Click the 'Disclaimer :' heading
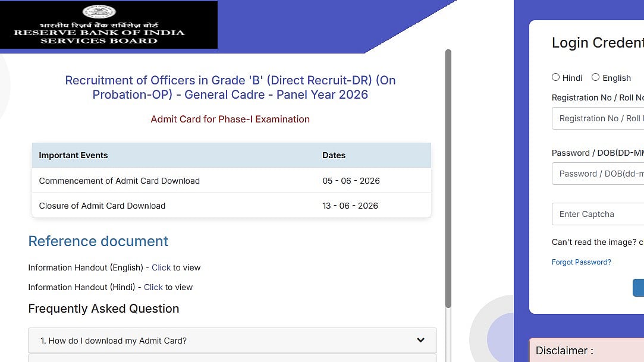Viewport: 644px width, 362px height. [565, 351]
